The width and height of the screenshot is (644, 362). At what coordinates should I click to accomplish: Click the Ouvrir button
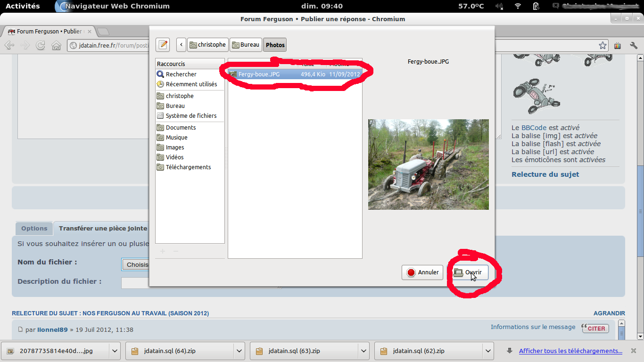point(468,272)
